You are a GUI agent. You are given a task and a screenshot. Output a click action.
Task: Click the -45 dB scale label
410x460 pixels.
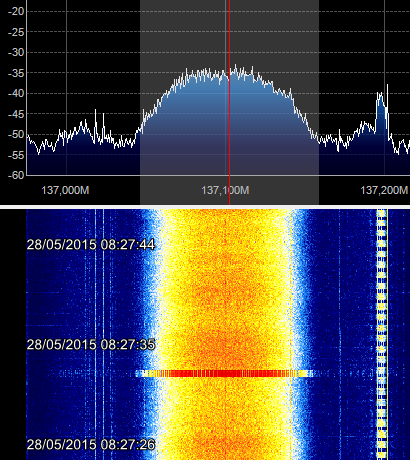(16, 114)
